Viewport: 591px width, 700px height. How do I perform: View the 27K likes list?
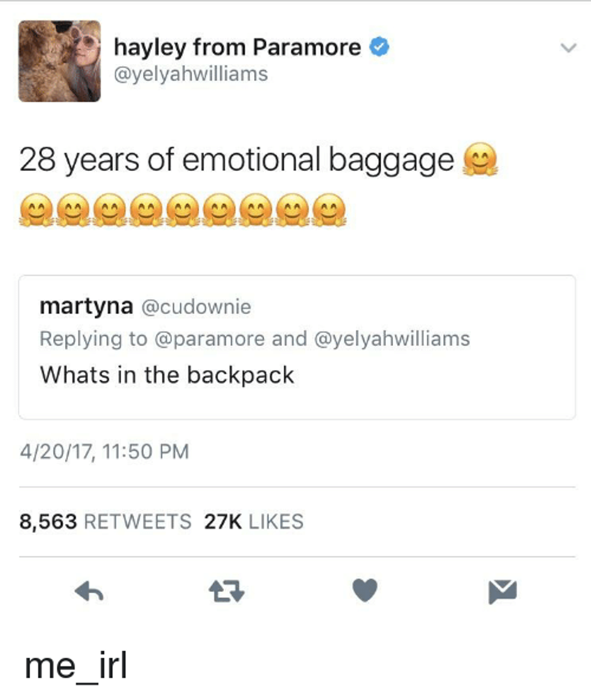(x=254, y=521)
